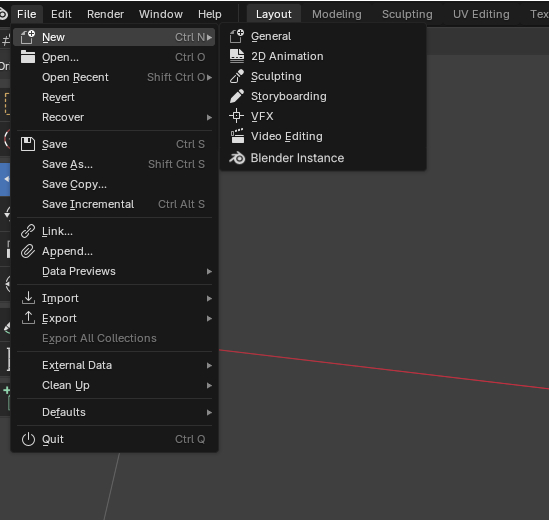Choose Open... from the File menu
549x520 pixels.
coord(114,57)
